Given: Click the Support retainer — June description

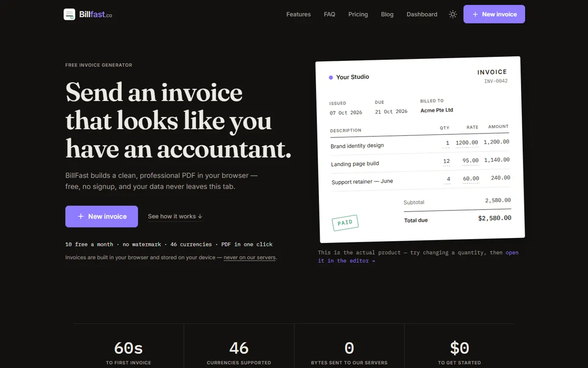Looking at the screenshot, I should 362,182.
